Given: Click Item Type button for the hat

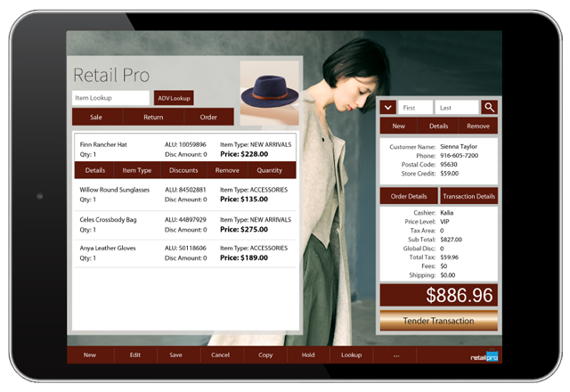Looking at the screenshot, I should (x=137, y=170).
